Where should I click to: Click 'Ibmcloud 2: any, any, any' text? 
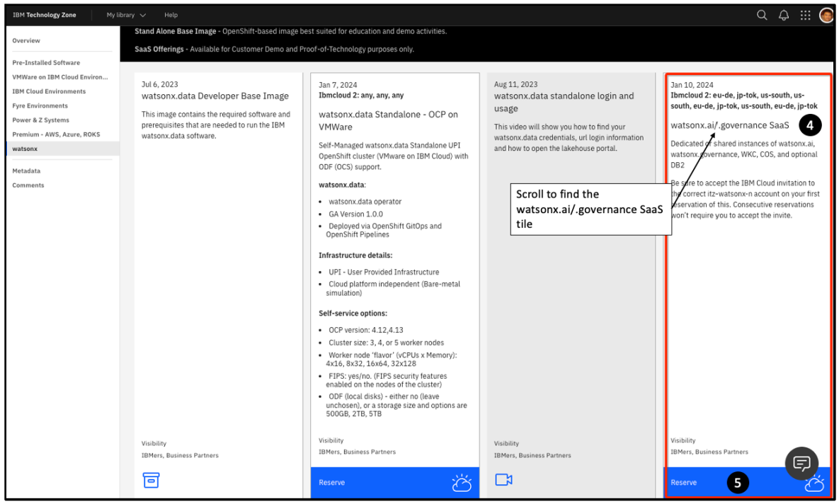point(361,96)
